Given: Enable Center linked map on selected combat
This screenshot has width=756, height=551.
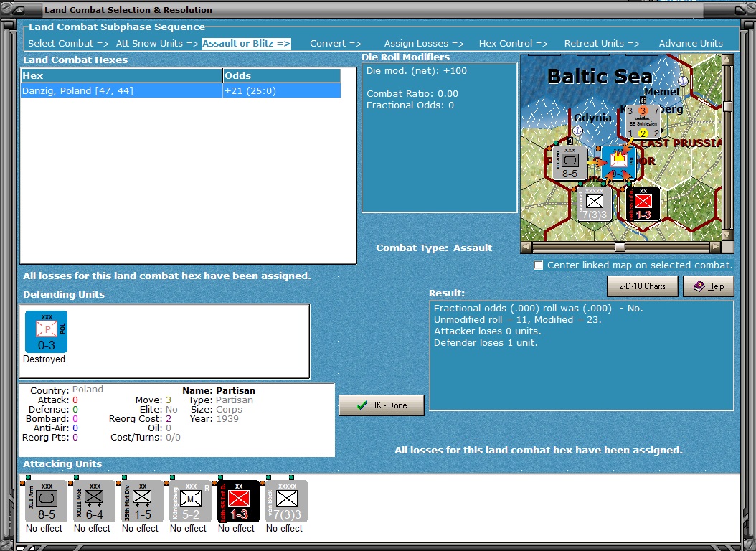Looking at the screenshot, I should coord(539,265).
